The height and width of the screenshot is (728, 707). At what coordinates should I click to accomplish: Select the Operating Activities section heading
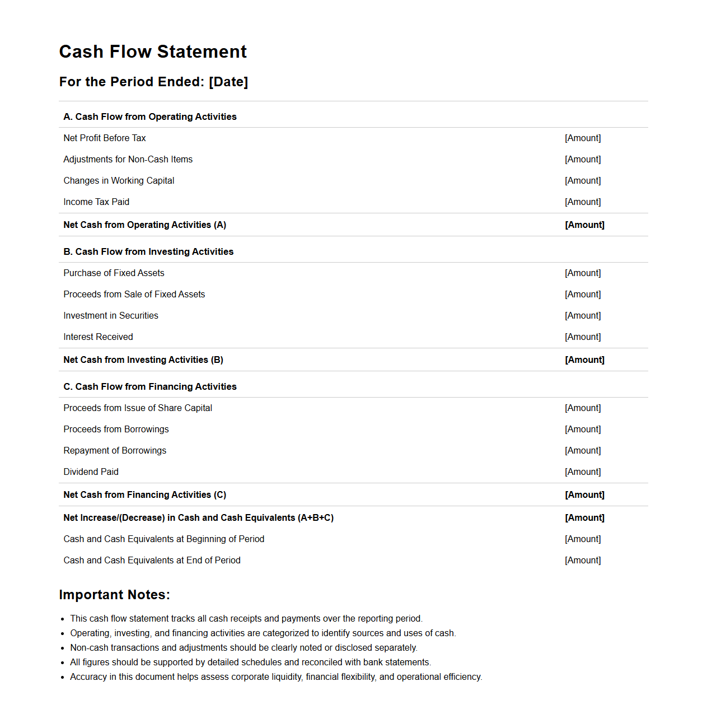pyautogui.click(x=150, y=116)
